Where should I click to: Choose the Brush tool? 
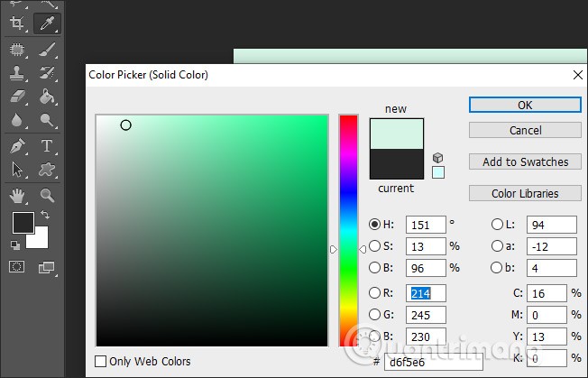click(x=47, y=50)
